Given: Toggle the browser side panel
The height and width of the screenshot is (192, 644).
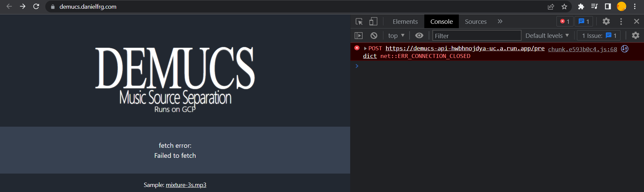Looking at the screenshot, I should tap(608, 7).
